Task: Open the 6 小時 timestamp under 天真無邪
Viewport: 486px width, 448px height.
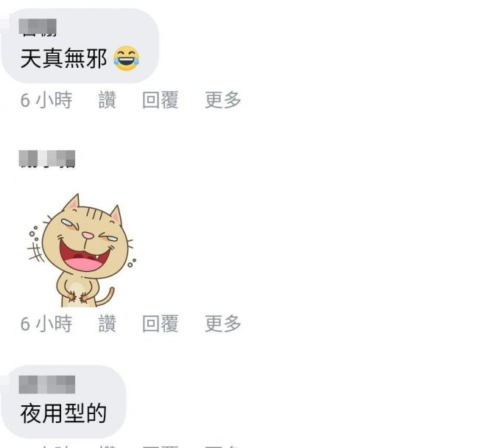Action: (x=46, y=100)
